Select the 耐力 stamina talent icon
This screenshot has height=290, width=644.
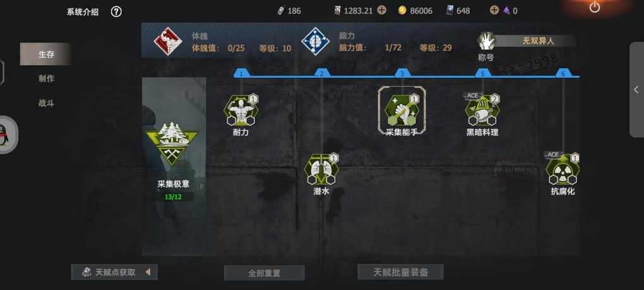(241, 110)
